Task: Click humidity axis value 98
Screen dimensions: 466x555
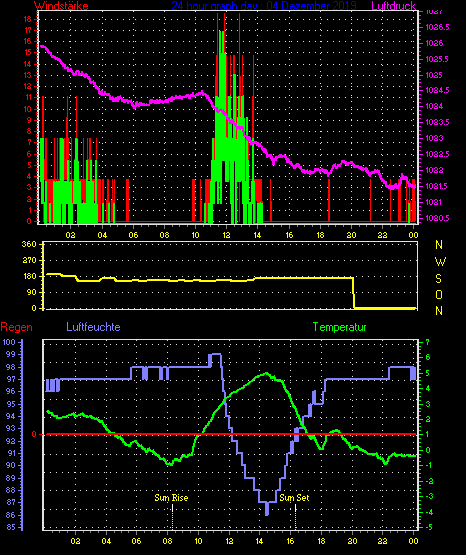Action: point(11,367)
